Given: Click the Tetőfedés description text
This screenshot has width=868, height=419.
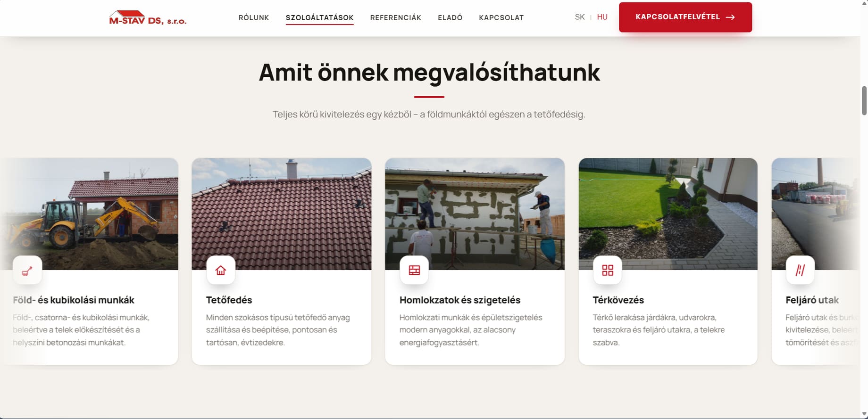Looking at the screenshot, I should coord(278,330).
